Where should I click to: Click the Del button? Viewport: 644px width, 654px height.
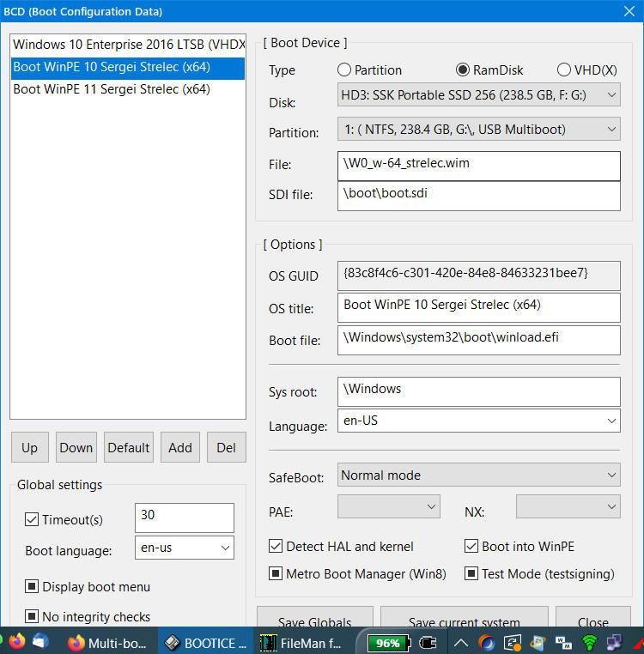point(226,447)
